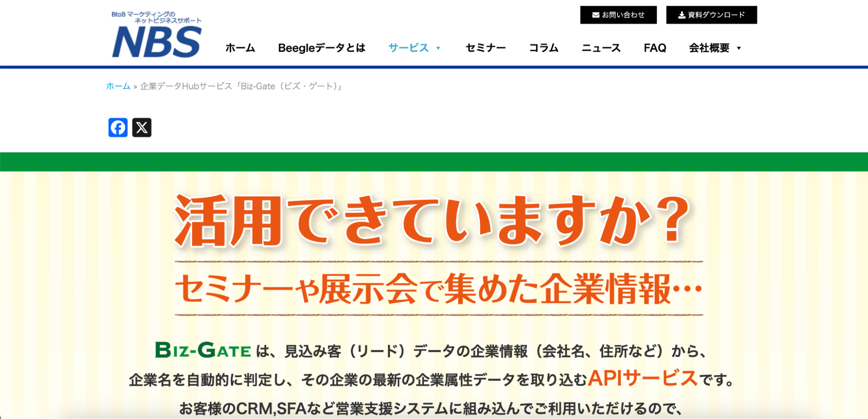Expand the サービス dropdown arrow
868x419 pixels.
click(x=438, y=48)
